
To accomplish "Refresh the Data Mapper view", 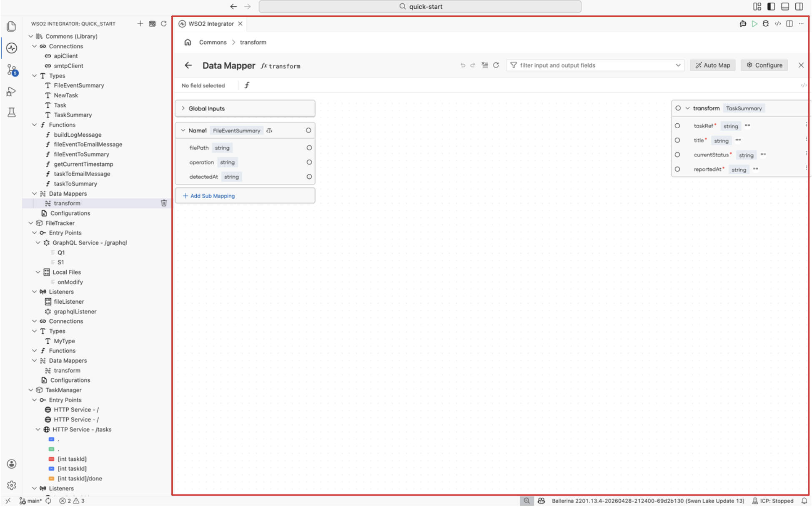I will [496, 65].
